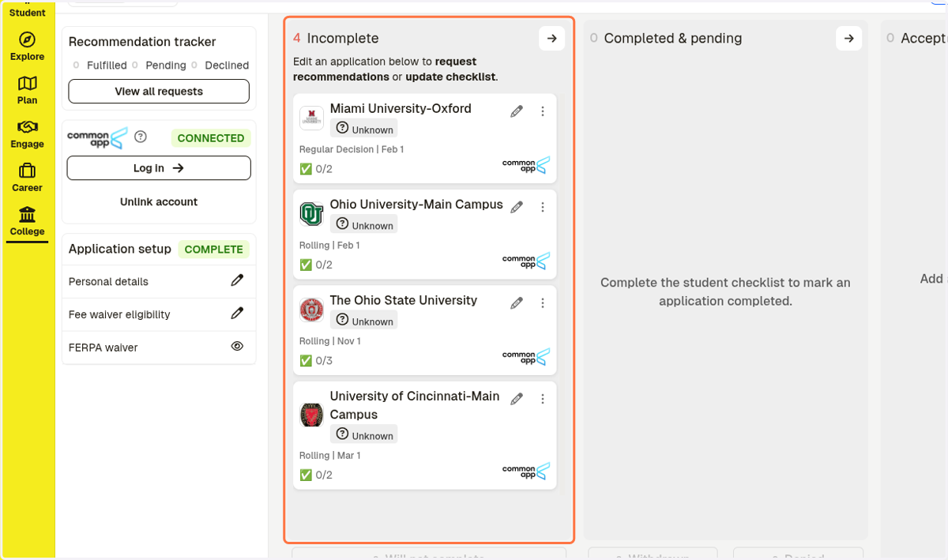Click the Application setup COMPLETE badge
Image resolution: width=948 pixels, height=560 pixels.
click(x=213, y=250)
